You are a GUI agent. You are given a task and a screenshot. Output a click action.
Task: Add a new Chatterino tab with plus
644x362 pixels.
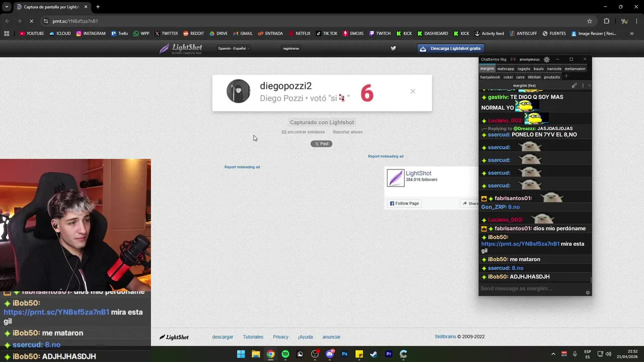point(566,76)
